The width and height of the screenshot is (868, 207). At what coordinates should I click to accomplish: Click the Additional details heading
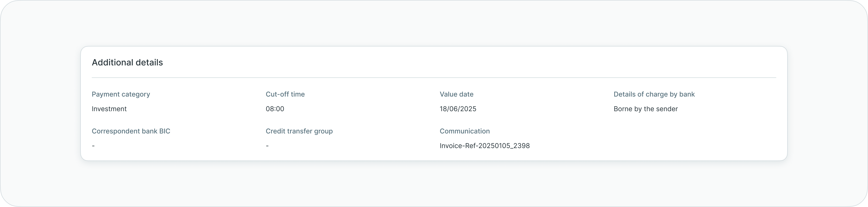pos(127,63)
